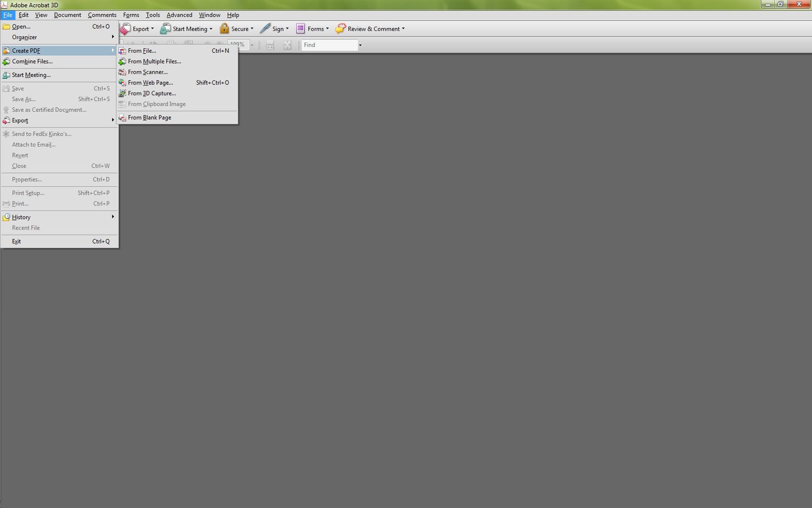Image resolution: width=812 pixels, height=508 pixels.
Task: Click the Secure padlock icon
Action: point(224,29)
